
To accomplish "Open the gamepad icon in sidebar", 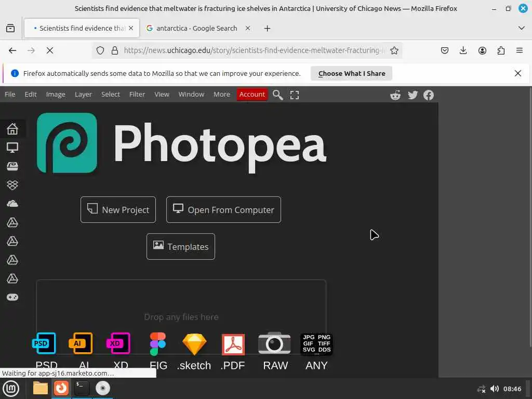I will pos(12,297).
